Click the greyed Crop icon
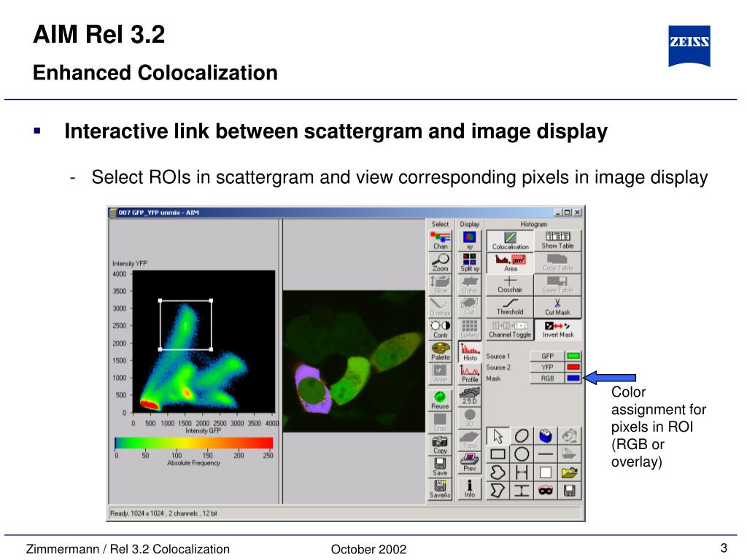The image size is (747, 560). [440, 422]
